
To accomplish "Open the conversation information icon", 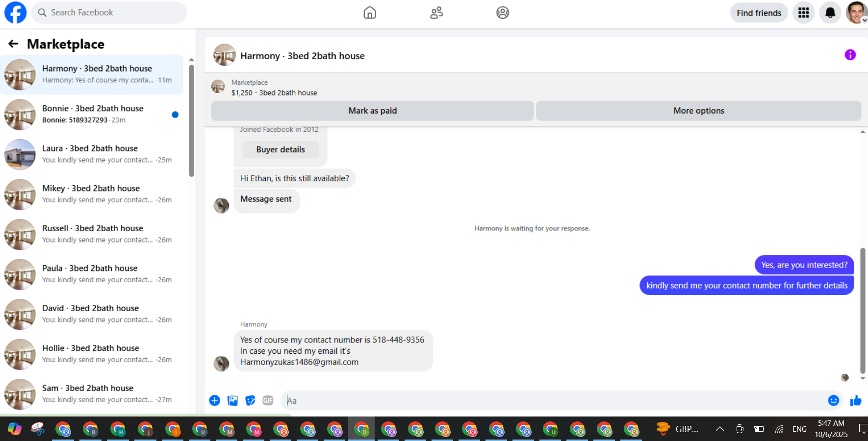I will click(850, 55).
